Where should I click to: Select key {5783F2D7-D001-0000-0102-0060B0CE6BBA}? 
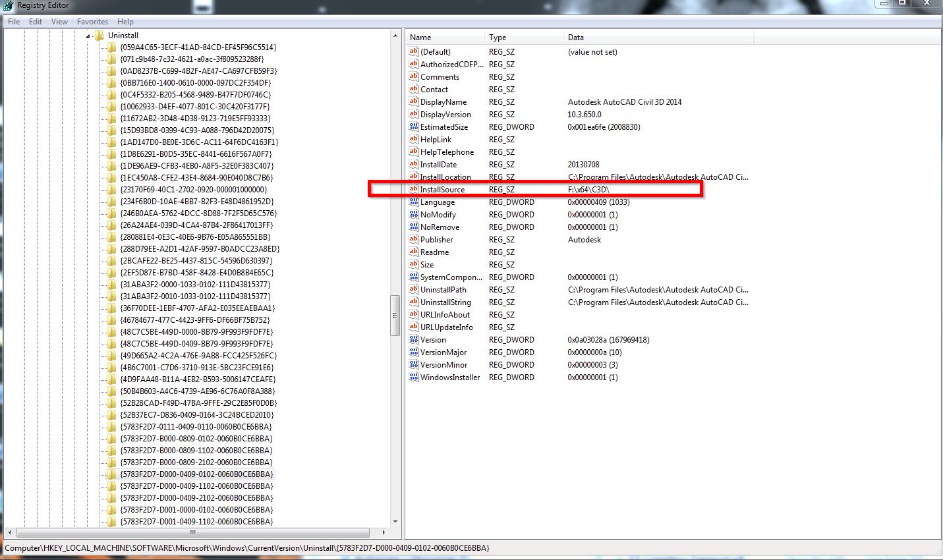[196, 510]
